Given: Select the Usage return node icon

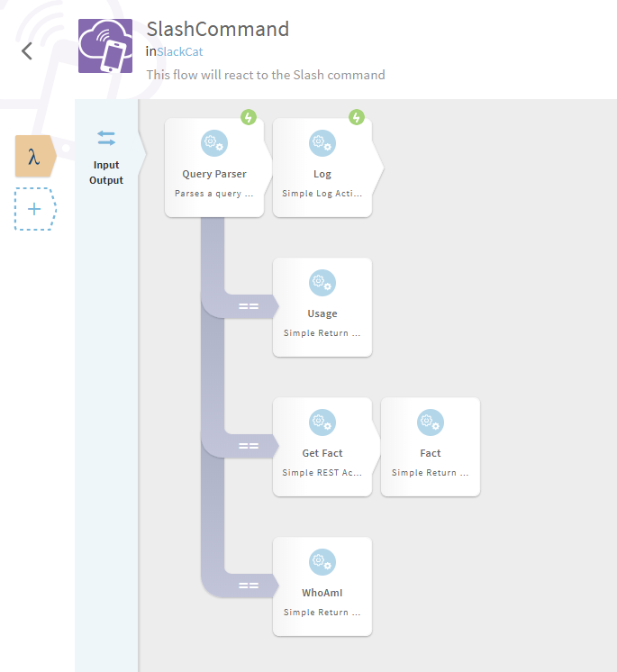Looking at the screenshot, I should click(x=322, y=283).
